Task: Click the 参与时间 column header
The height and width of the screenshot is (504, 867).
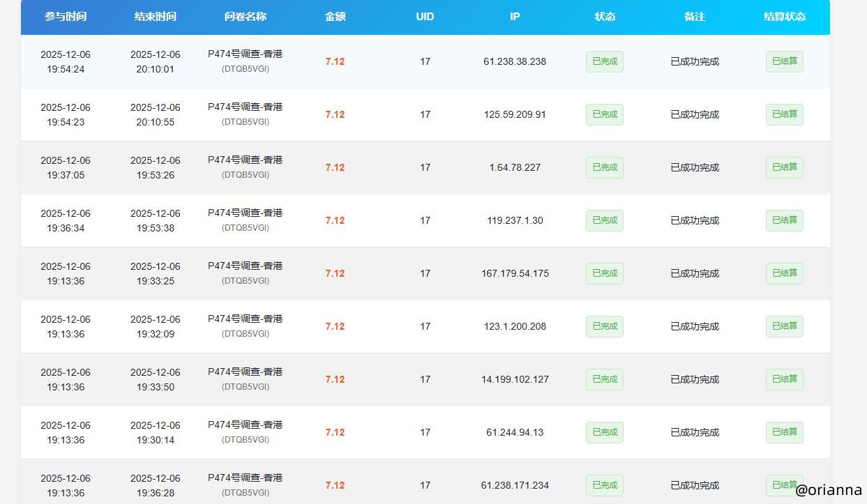Action: (x=66, y=17)
